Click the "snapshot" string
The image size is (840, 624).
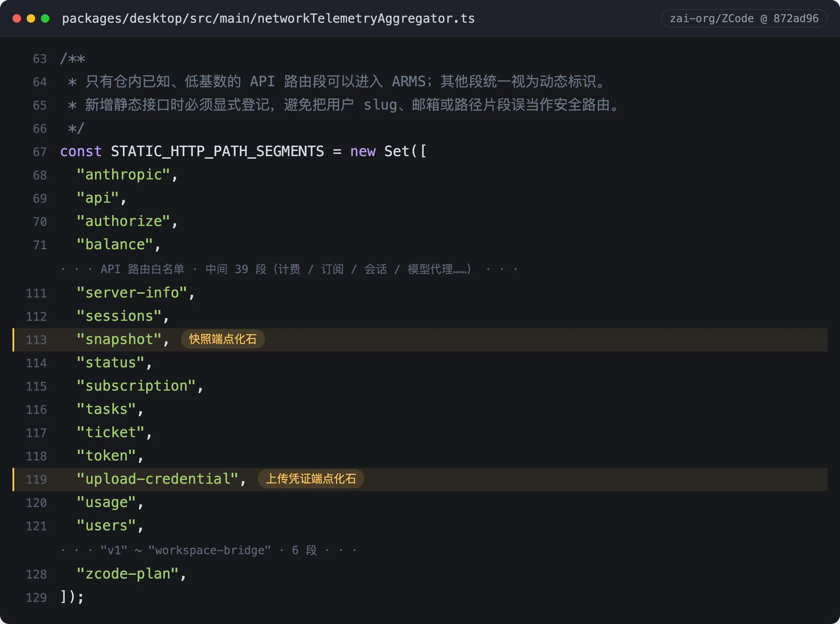coord(119,340)
